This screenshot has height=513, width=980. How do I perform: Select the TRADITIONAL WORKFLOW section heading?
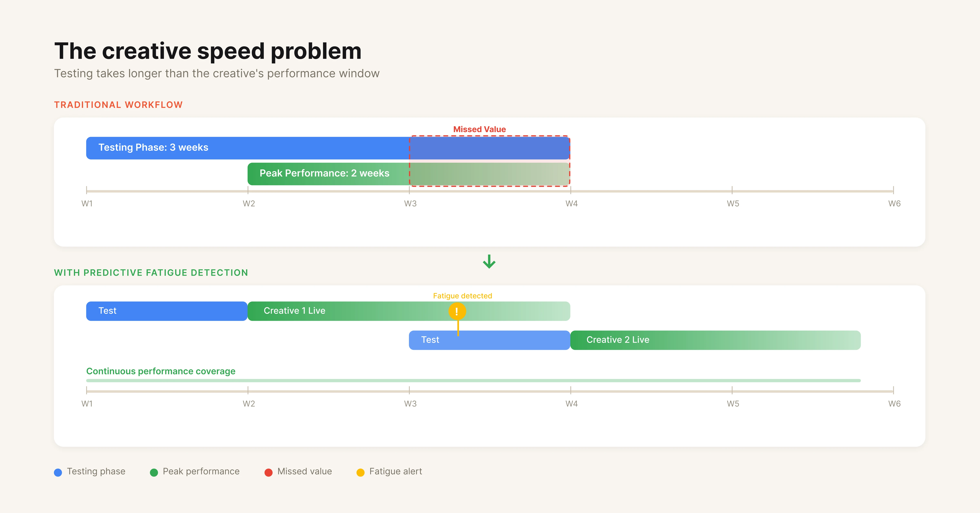pos(118,104)
